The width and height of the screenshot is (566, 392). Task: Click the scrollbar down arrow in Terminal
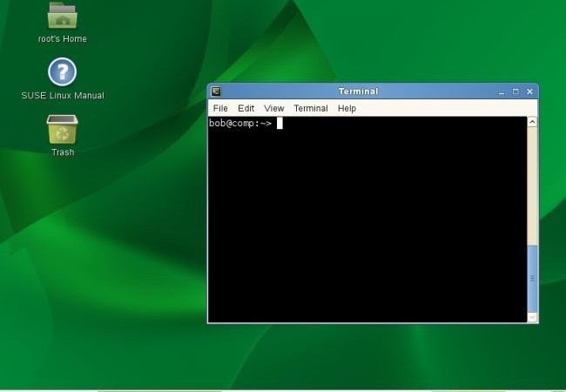[532, 317]
